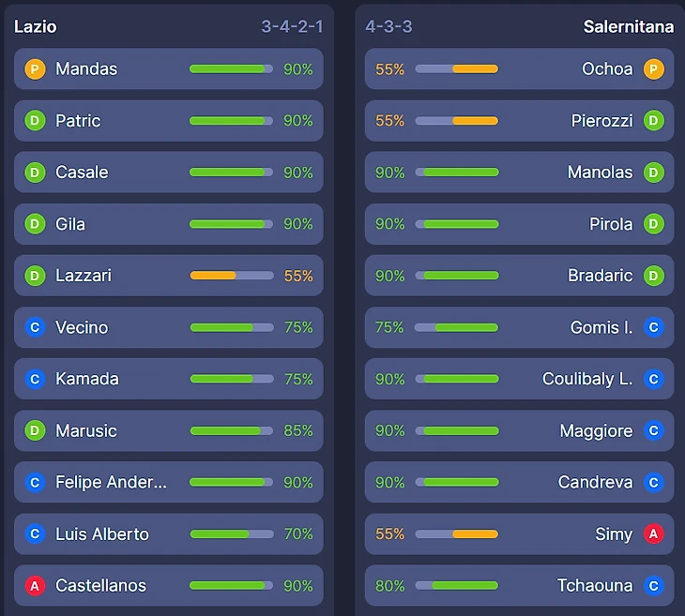Viewport: 685px width, 616px height.
Task: Open the Gomis I. player name
Action: (x=601, y=327)
